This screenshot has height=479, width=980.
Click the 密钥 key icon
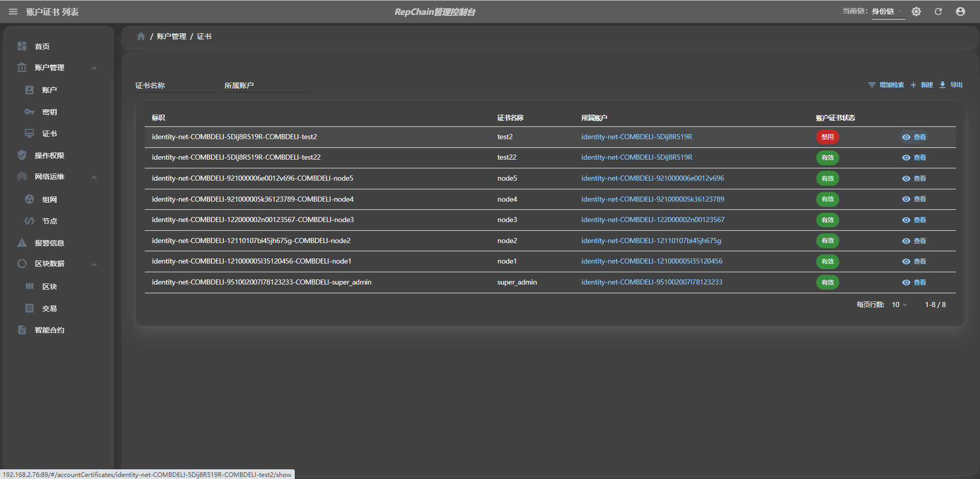(30, 112)
